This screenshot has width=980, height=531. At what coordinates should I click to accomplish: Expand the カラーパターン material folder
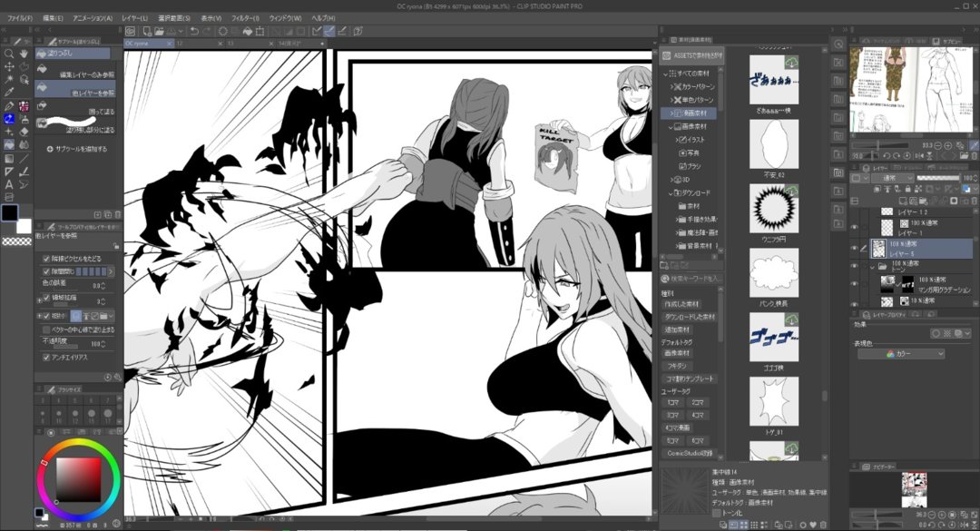click(x=671, y=86)
